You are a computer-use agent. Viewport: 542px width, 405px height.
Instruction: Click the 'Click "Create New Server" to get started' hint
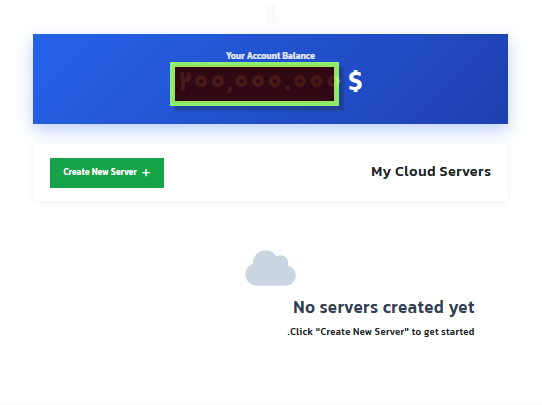[381, 332]
